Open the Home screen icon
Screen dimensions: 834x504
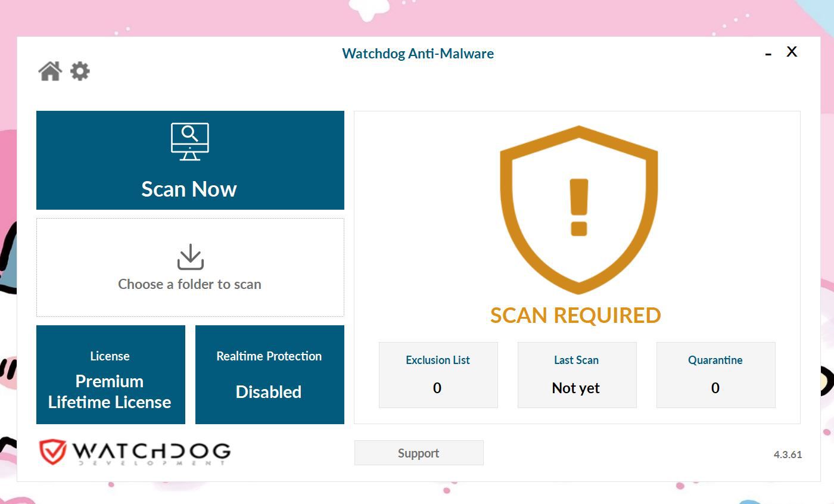pyautogui.click(x=50, y=71)
